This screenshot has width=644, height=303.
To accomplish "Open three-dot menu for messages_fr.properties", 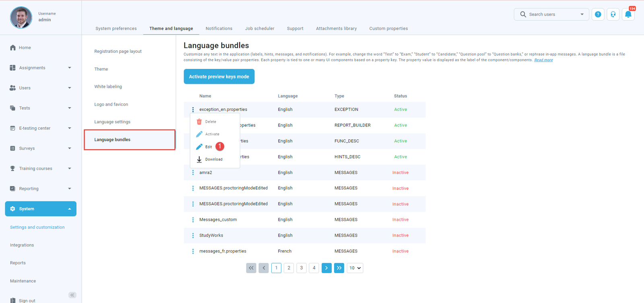I will [193, 251].
